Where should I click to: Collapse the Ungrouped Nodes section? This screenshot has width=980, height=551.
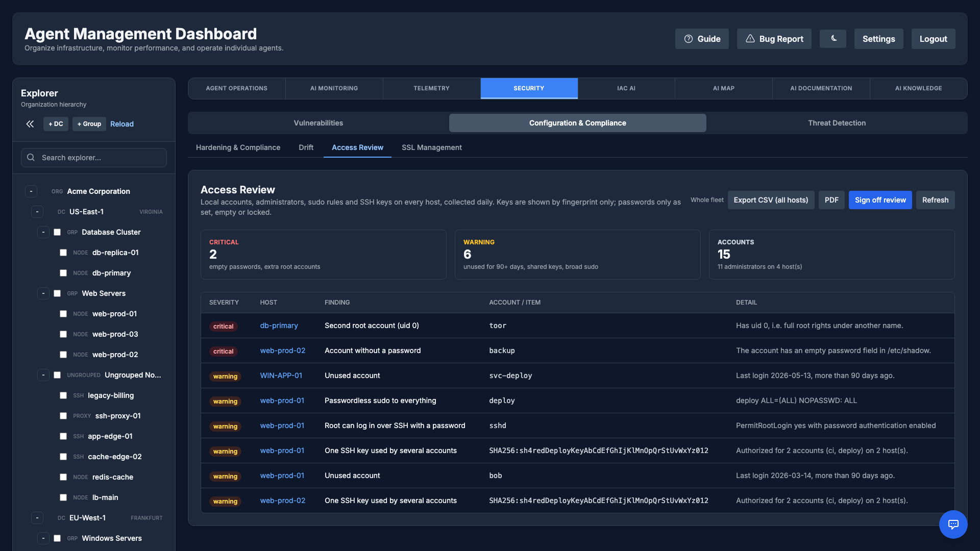[x=43, y=375]
